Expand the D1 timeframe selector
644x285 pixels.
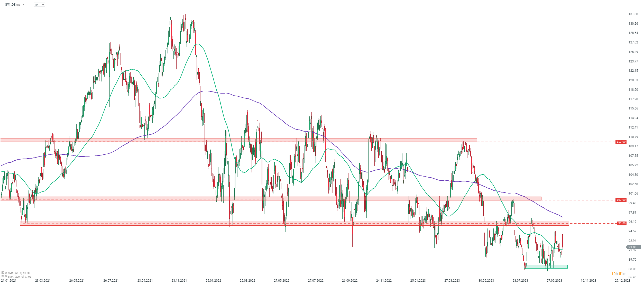coord(40,5)
